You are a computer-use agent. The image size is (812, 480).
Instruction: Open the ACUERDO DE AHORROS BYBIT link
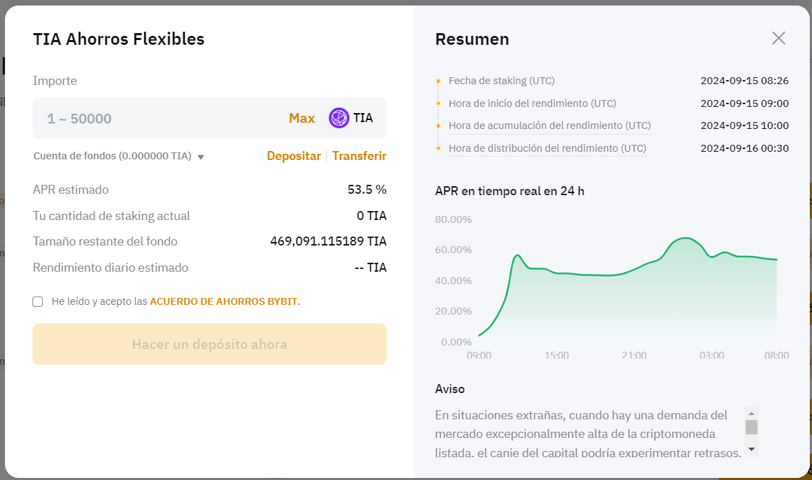pyautogui.click(x=224, y=301)
